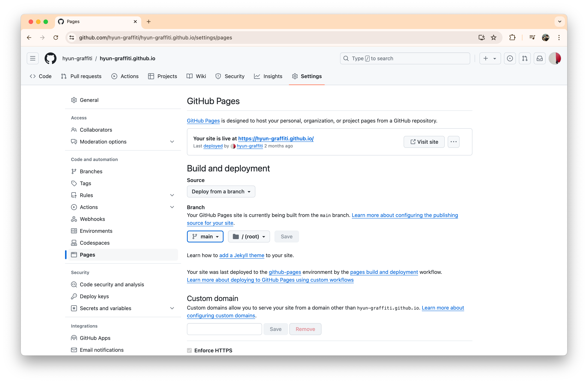Open the issues icon in header
The height and width of the screenshot is (383, 588).
point(510,58)
